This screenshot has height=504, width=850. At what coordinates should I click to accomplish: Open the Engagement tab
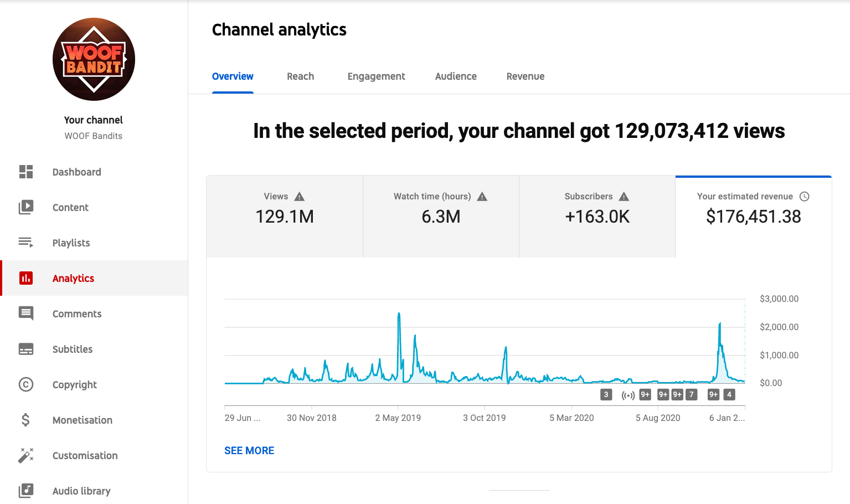(376, 76)
